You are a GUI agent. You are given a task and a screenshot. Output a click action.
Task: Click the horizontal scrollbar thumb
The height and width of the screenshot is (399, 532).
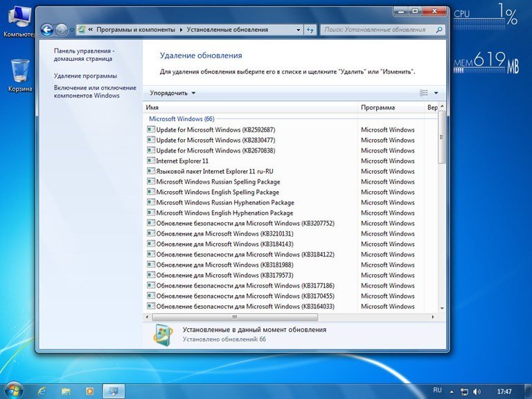click(x=235, y=317)
